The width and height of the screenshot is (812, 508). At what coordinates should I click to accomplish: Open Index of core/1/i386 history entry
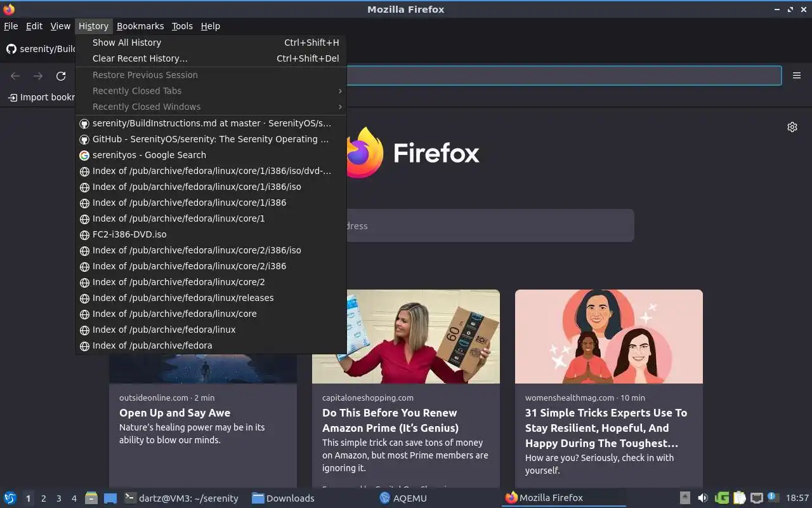click(211, 203)
